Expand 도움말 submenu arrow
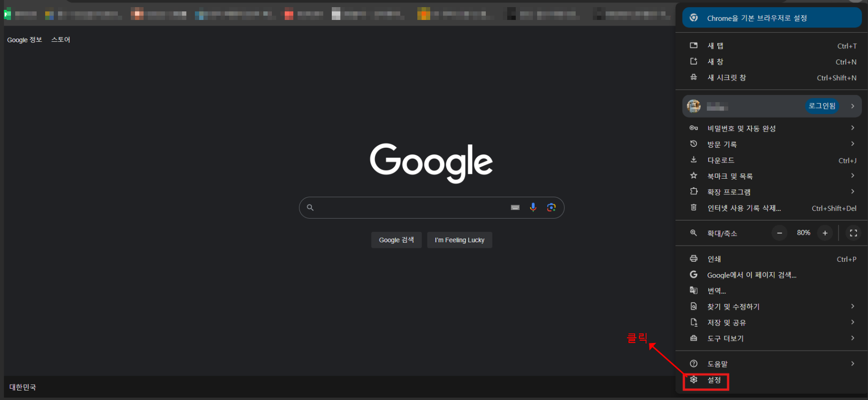The image size is (868, 400). click(x=853, y=363)
